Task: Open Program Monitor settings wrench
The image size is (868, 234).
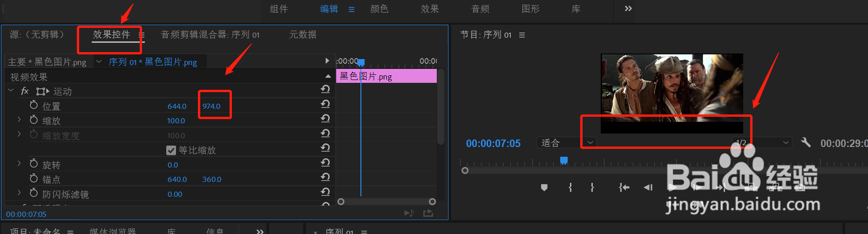Action: pyautogui.click(x=806, y=142)
